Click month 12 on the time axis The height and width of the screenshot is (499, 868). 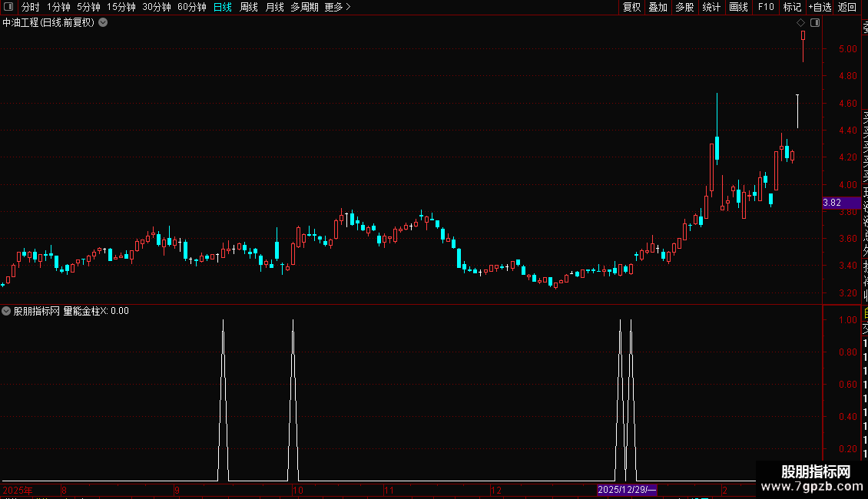pos(496,490)
